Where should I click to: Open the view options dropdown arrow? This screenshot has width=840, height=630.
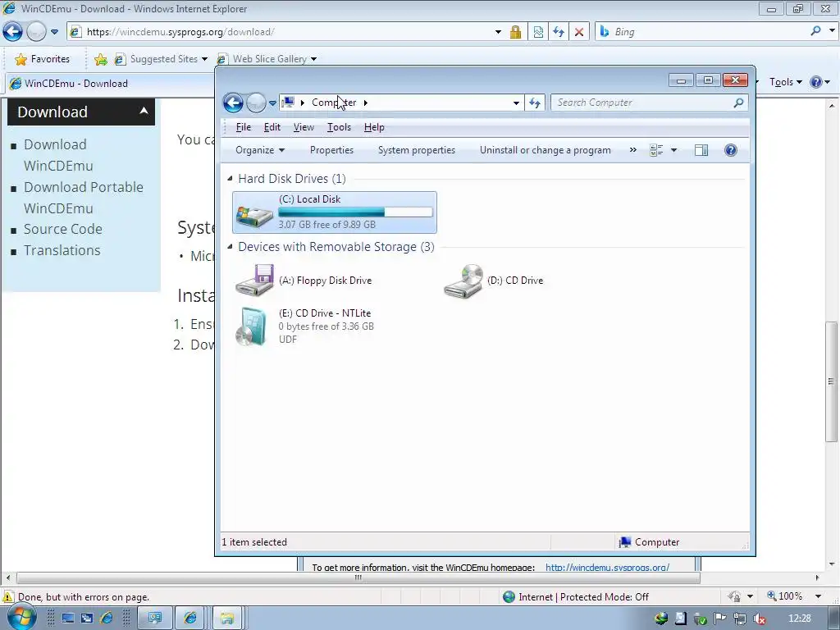pos(674,150)
